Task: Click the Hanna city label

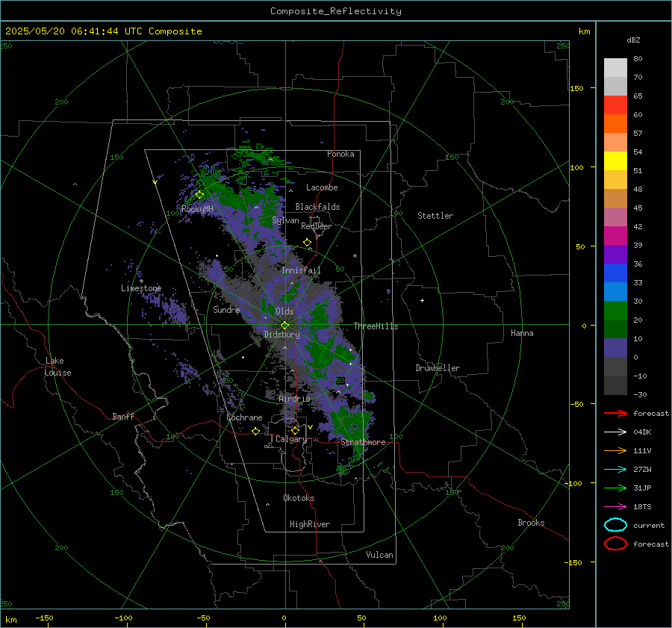Action: [522, 333]
